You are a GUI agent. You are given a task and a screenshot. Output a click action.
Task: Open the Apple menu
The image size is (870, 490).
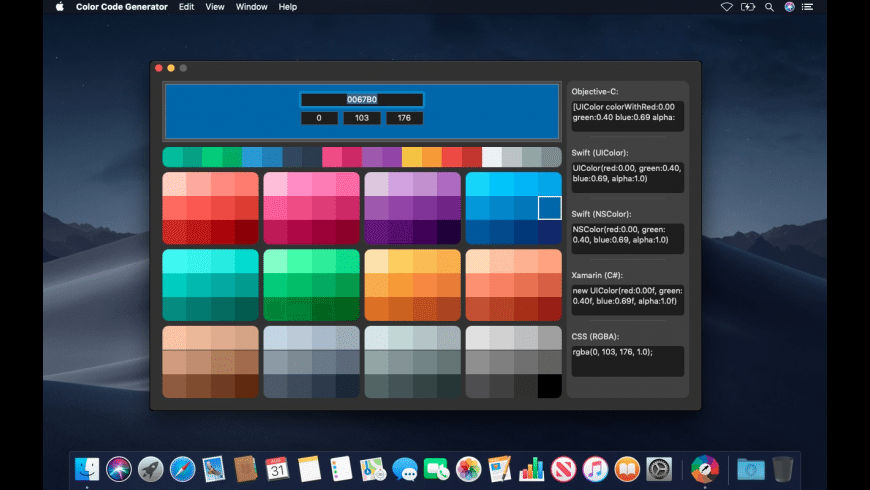click(60, 7)
